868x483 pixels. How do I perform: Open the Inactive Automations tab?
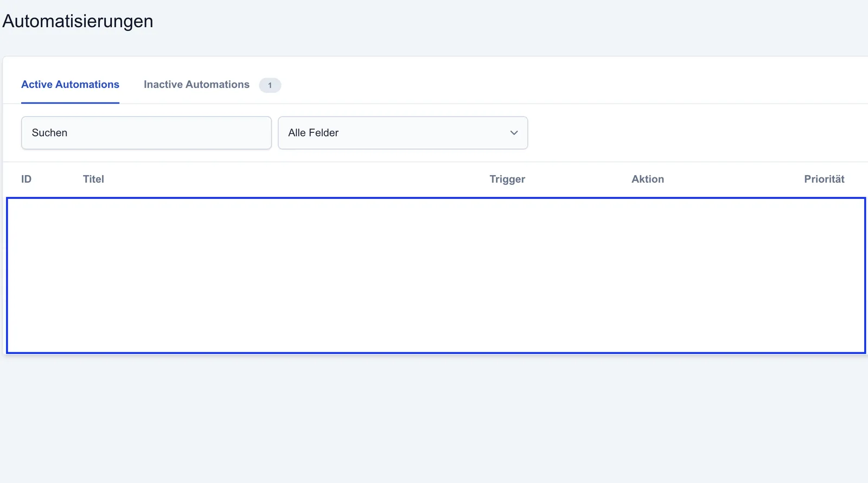coord(196,85)
